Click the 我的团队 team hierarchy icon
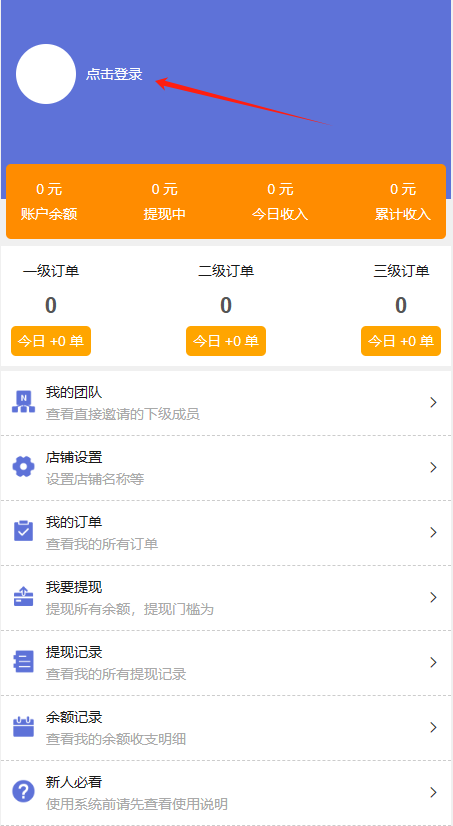This screenshot has width=453, height=826. (x=23, y=402)
